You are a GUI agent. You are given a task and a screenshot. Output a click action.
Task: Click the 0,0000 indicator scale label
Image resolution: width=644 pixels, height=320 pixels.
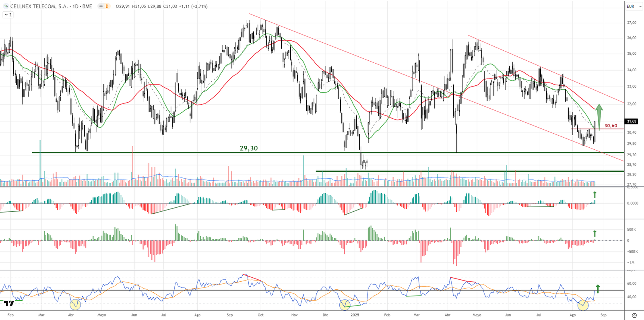coord(632,203)
